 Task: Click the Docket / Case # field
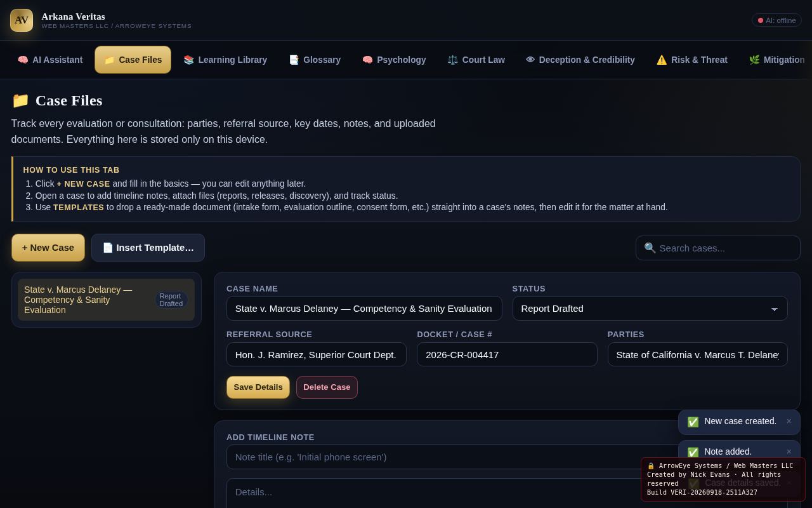507,354
